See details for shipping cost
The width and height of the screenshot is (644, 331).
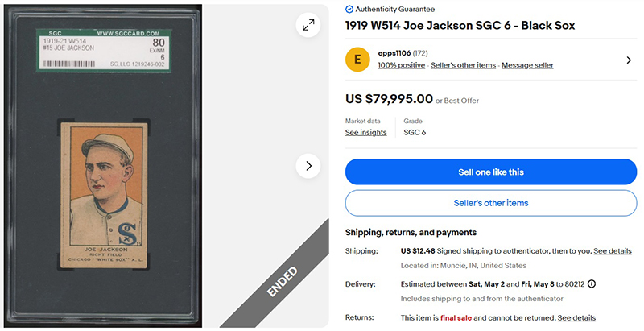[x=612, y=251]
